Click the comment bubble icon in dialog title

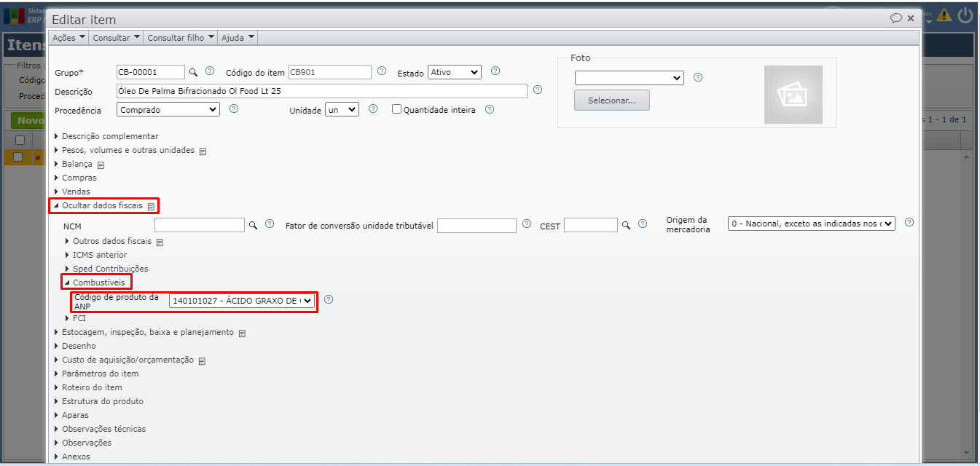pyautogui.click(x=896, y=18)
